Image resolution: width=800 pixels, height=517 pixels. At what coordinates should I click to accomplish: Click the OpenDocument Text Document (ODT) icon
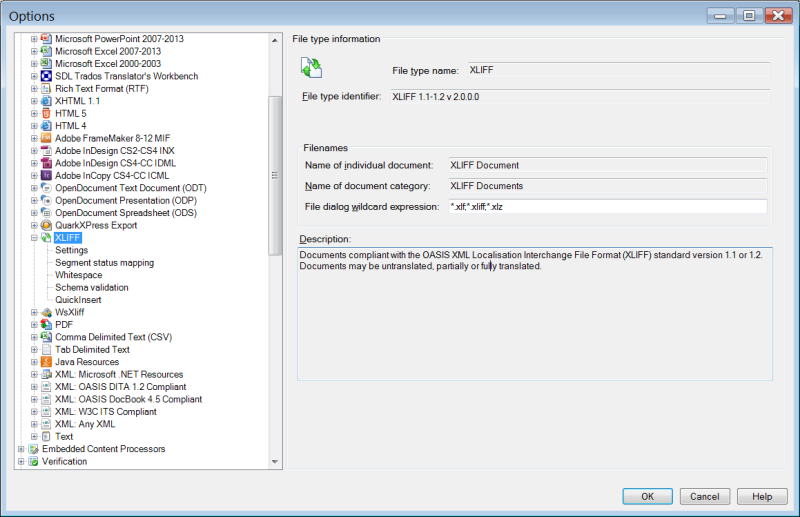coord(46,188)
